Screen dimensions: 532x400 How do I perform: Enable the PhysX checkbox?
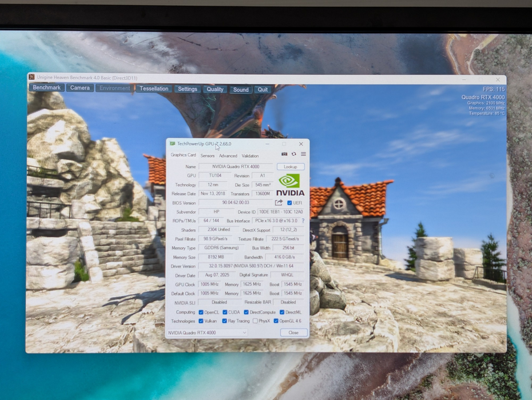coord(255,321)
